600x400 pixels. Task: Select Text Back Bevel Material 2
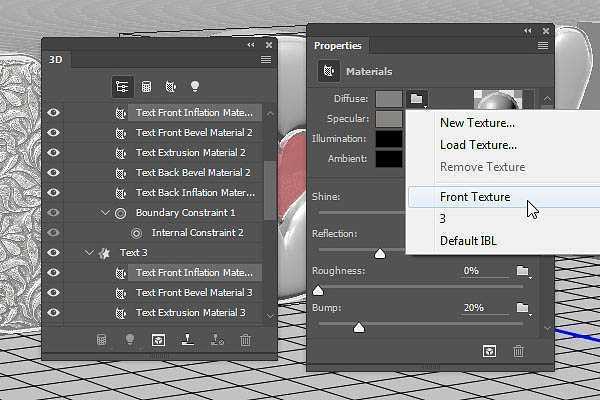(x=193, y=173)
